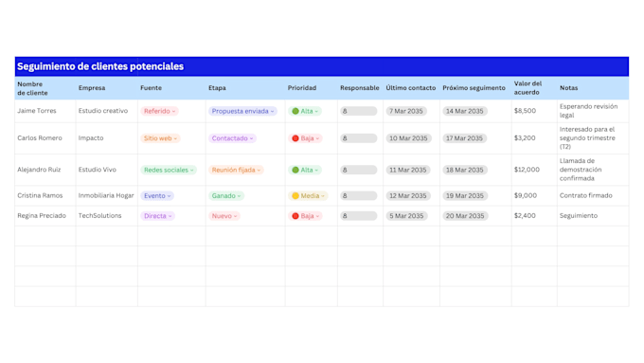Screen dimensions: 644x363
Task: Select the Interesado para el segundo trimestre note
Action: click(587, 138)
